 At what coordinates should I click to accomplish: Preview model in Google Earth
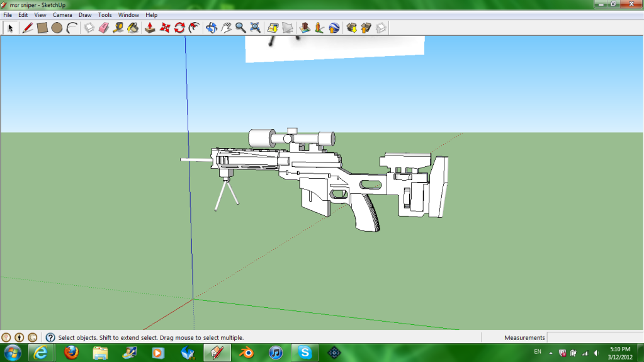click(x=334, y=28)
